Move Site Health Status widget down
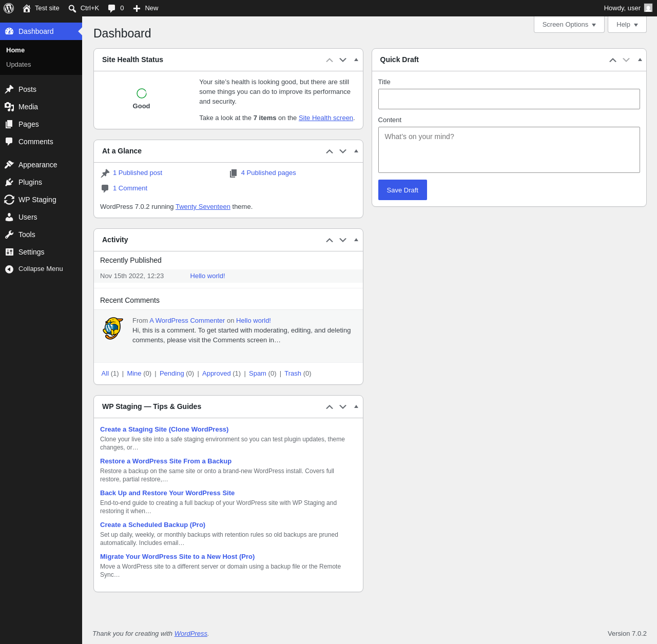This screenshot has height=644, width=657. (343, 60)
